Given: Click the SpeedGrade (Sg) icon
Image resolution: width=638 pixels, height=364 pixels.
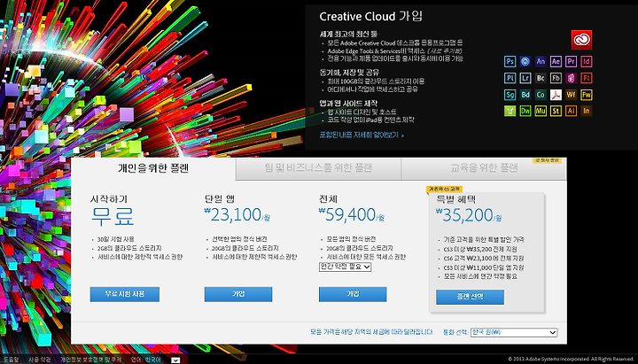Looking at the screenshot, I should click(x=510, y=95).
